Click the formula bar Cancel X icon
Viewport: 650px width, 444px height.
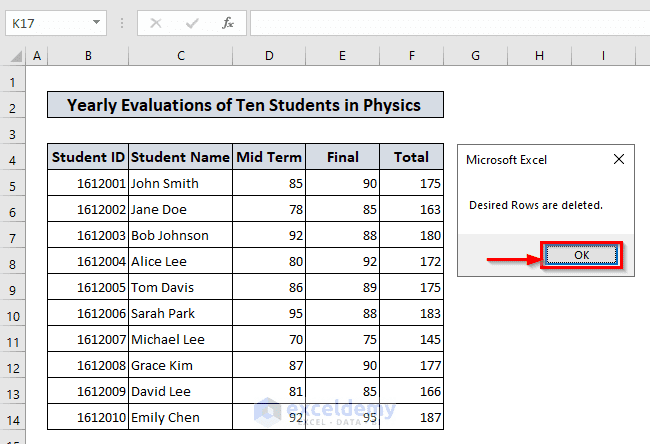pos(156,23)
